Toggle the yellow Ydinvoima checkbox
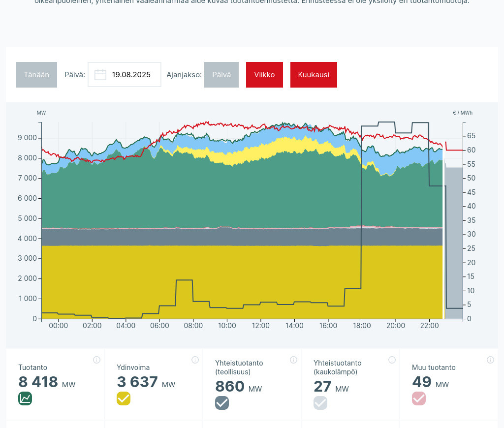Image resolution: width=504 pixels, height=428 pixels. [x=124, y=398]
